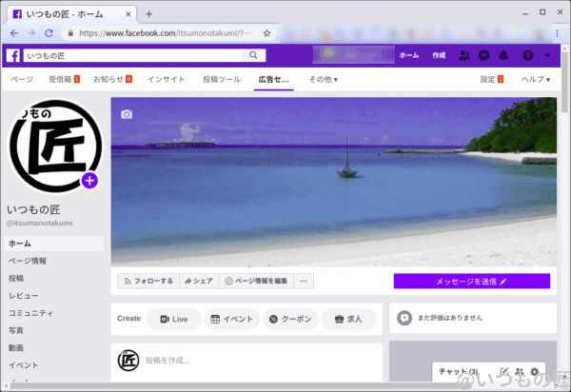The width and height of the screenshot is (571, 392).
Task: Reload the page in browser
Action: 49,33
